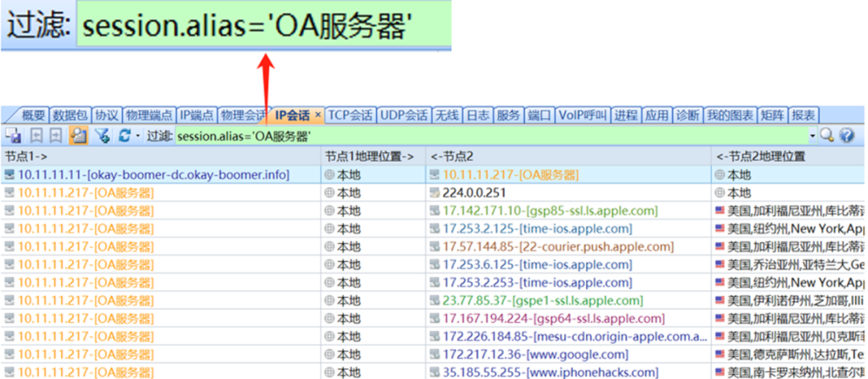Select 35.185.55.255-[www.iphonehacks.com] entry

pos(551,372)
